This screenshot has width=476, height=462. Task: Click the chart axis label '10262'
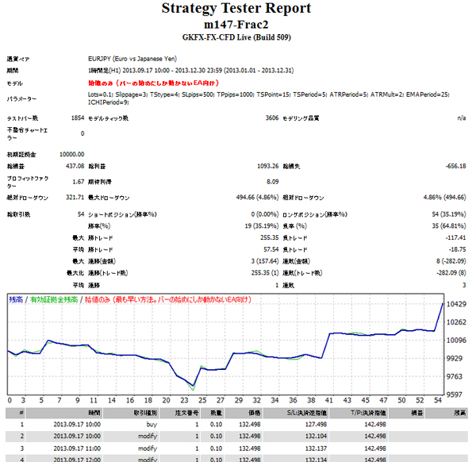click(456, 322)
